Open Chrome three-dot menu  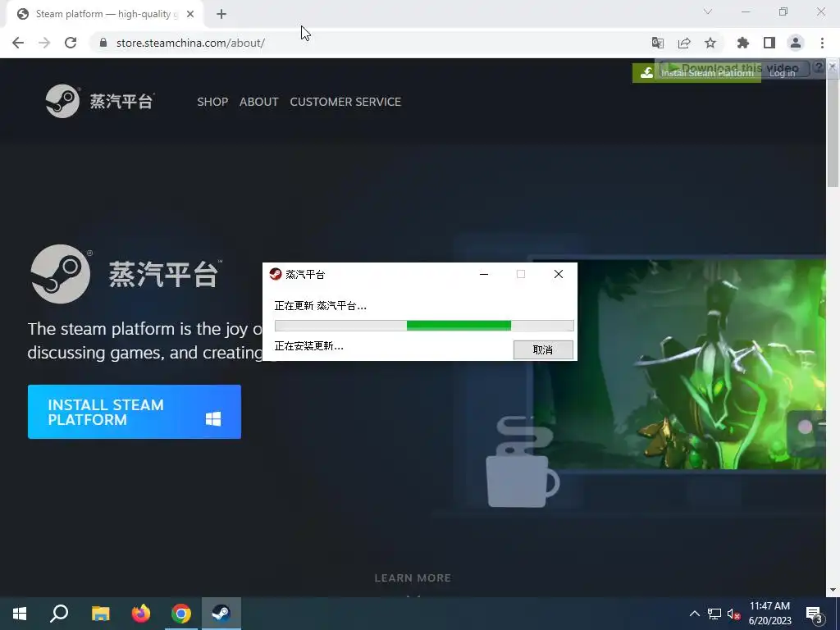822,43
